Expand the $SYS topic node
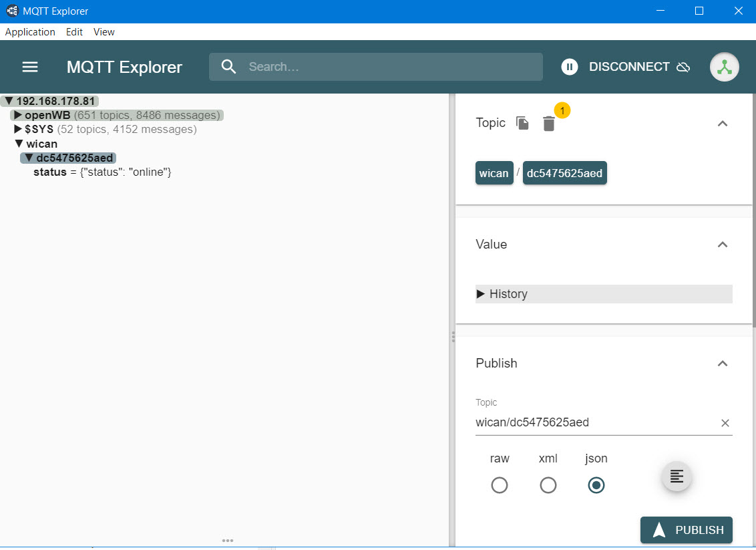Screen dimensions: 756x550 point(18,129)
